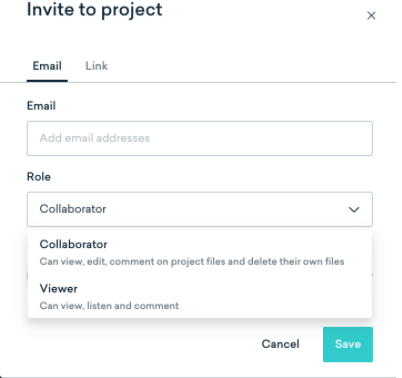Expand the Role chevron arrow
The image size is (402, 378).
[354, 210]
